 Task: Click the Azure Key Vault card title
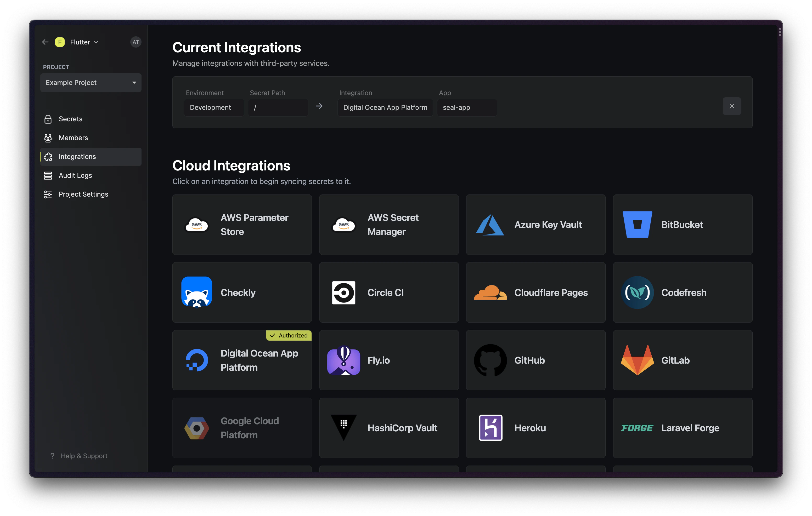pyautogui.click(x=548, y=225)
